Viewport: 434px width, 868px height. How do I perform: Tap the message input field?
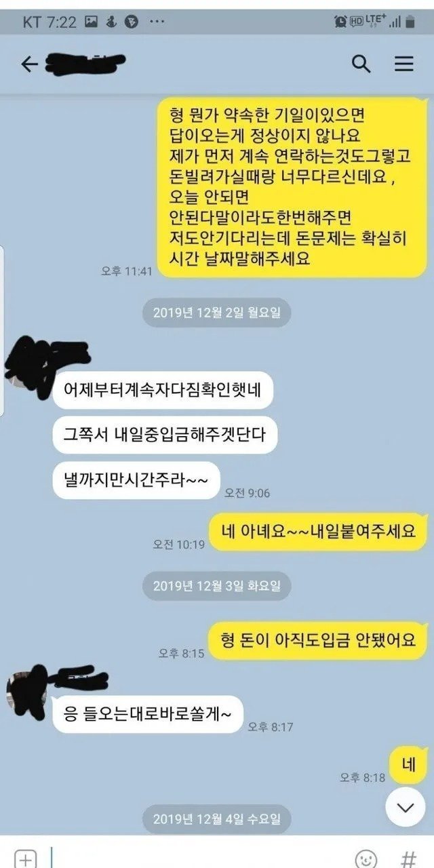[x=197, y=859]
